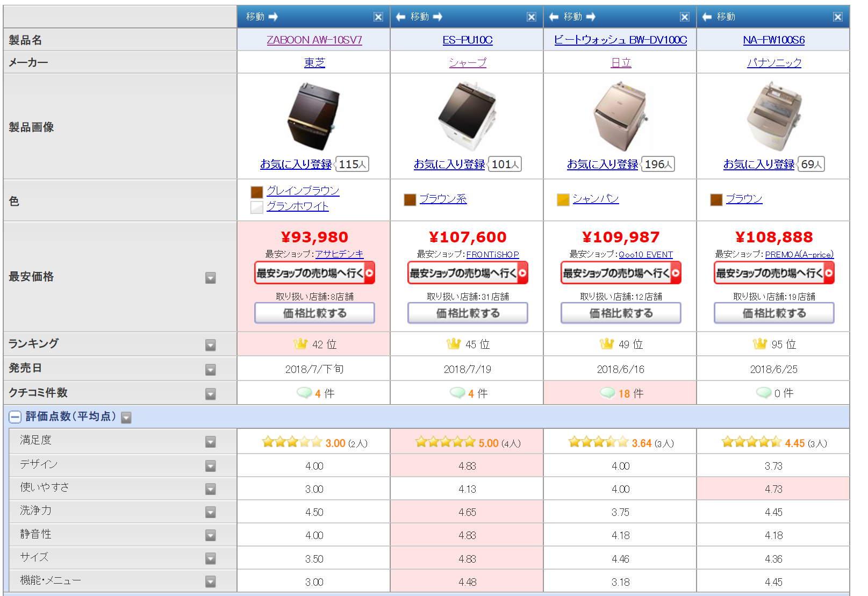Select グレインブラウン color swatch

(257, 192)
